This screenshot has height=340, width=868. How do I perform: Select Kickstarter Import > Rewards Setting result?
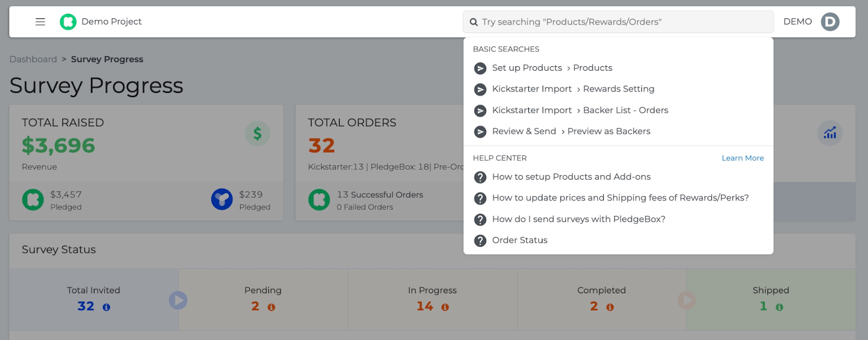[573, 89]
